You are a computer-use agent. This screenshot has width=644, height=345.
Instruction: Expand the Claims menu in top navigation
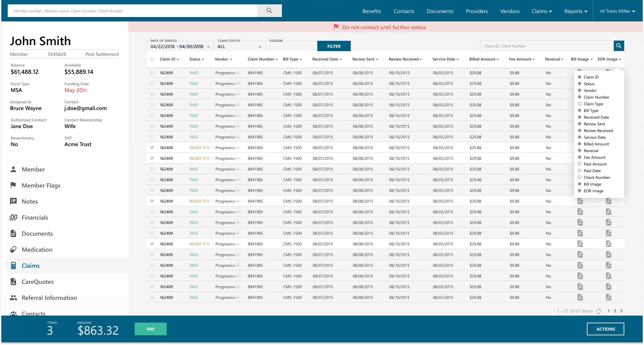[542, 11]
